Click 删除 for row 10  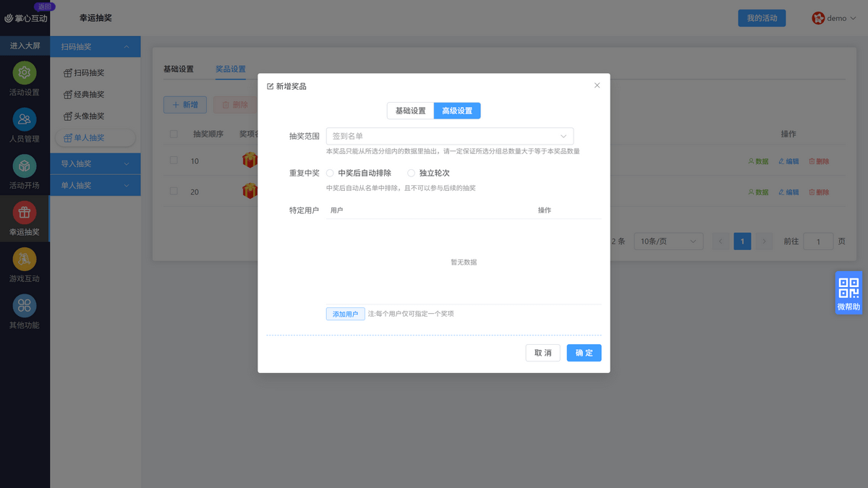point(819,161)
